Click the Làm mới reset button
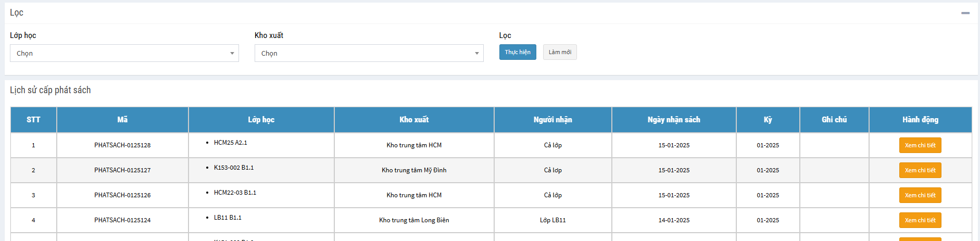 [x=560, y=52]
